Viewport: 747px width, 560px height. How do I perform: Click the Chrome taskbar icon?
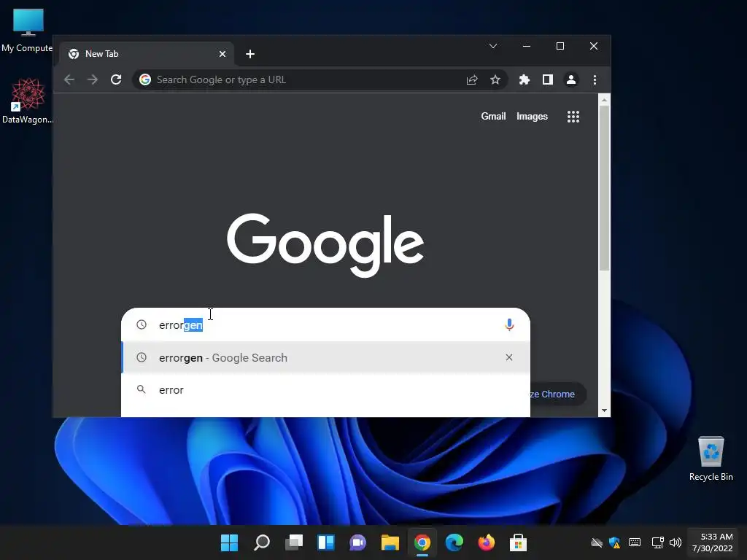pyautogui.click(x=422, y=542)
